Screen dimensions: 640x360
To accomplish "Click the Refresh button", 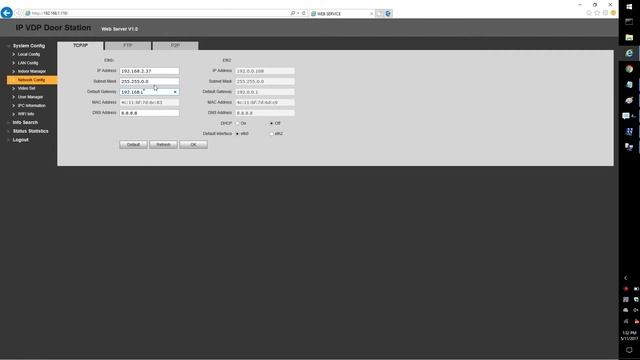I will click(163, 144).
